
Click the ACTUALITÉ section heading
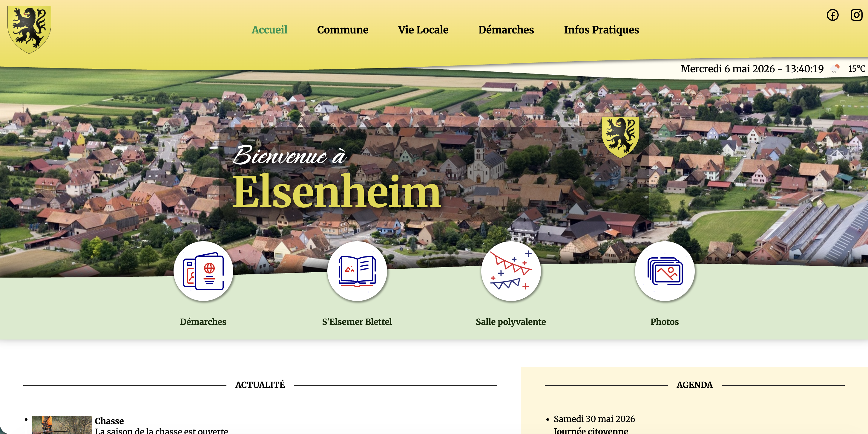[260, 385]
